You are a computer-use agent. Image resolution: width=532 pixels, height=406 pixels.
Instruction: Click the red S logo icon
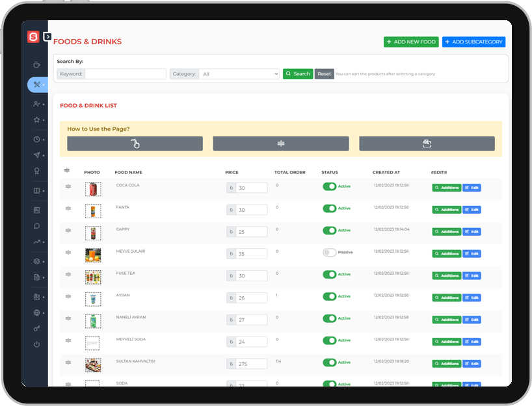click(33, 36)
